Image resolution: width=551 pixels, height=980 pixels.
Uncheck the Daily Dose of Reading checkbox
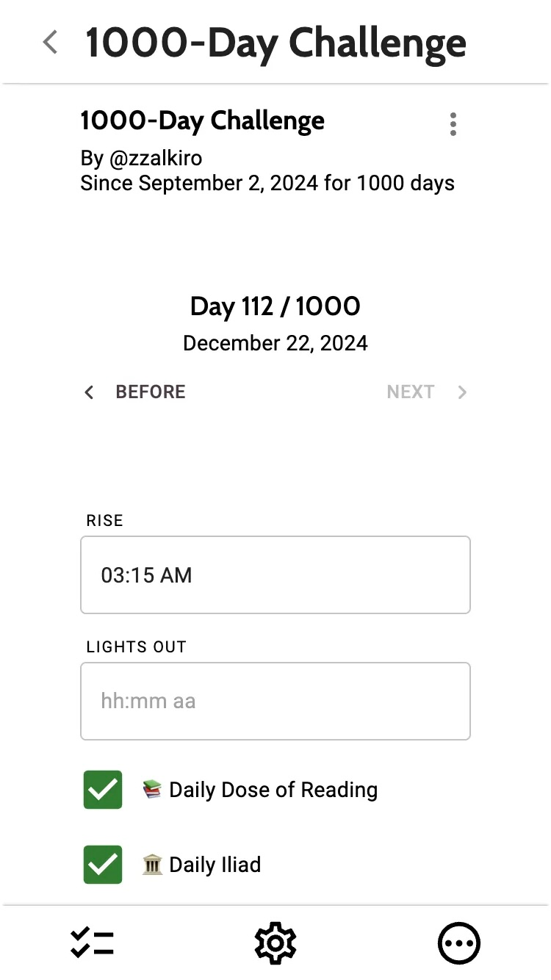point(103,790)
